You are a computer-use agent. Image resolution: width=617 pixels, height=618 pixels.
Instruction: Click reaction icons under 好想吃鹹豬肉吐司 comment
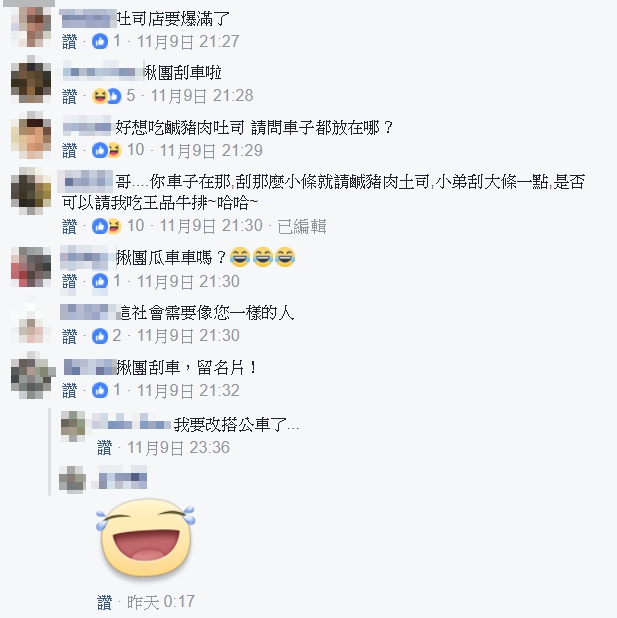106,151
